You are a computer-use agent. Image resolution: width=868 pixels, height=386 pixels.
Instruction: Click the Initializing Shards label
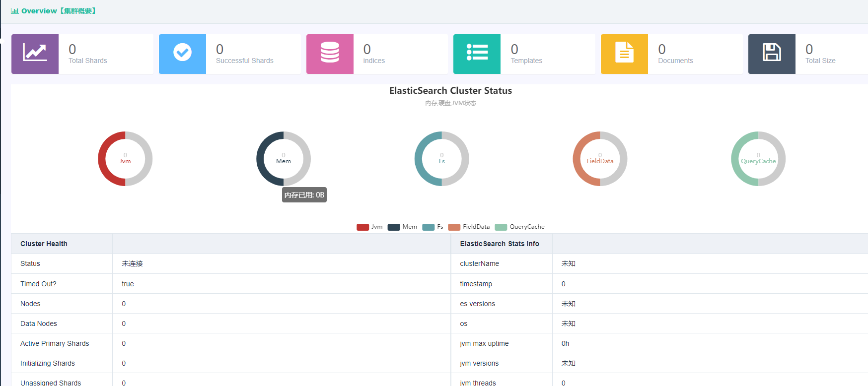48,363
